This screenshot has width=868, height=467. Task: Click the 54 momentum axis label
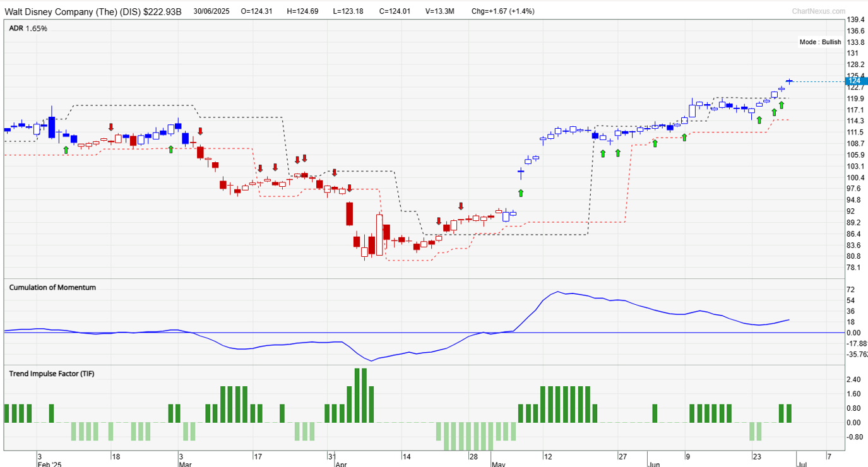(852, 300)
